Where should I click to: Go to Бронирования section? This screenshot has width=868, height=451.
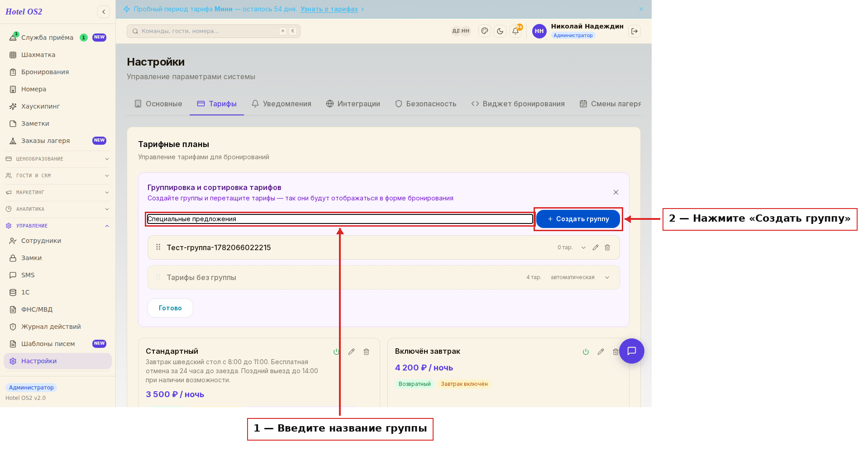click(57, 72)
